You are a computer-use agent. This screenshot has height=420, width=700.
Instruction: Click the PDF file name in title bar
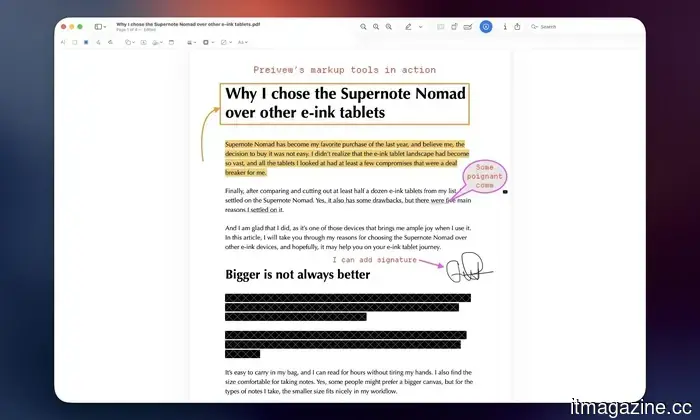click(188, 25)
